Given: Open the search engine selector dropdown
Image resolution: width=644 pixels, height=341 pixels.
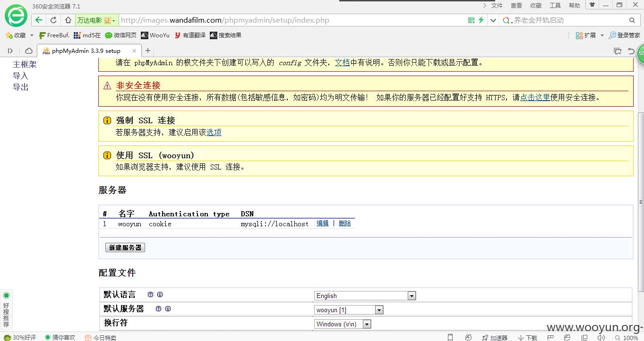Looking at the screenshot, I should point(507,20).
